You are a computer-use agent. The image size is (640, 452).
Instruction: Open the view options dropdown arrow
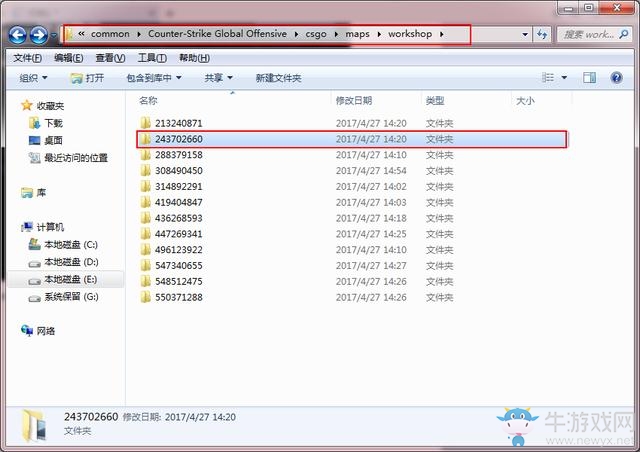coord(564,77)
